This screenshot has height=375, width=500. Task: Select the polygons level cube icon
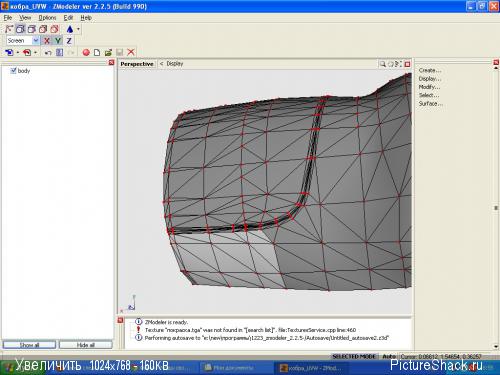(32, 29)
